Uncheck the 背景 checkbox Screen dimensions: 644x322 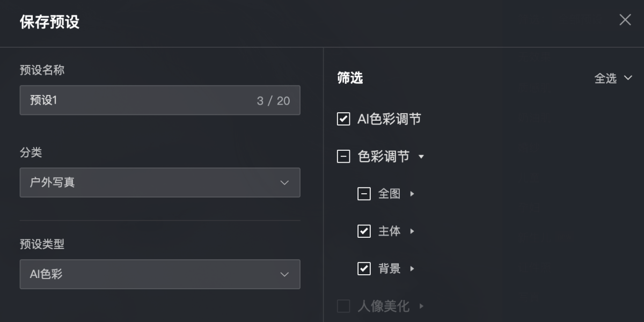[364, 269]
